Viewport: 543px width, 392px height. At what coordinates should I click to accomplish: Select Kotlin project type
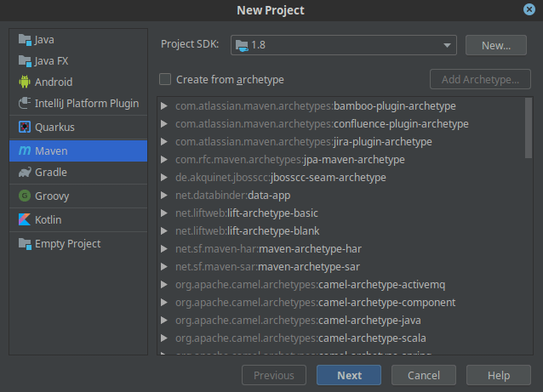pos(78,219)
